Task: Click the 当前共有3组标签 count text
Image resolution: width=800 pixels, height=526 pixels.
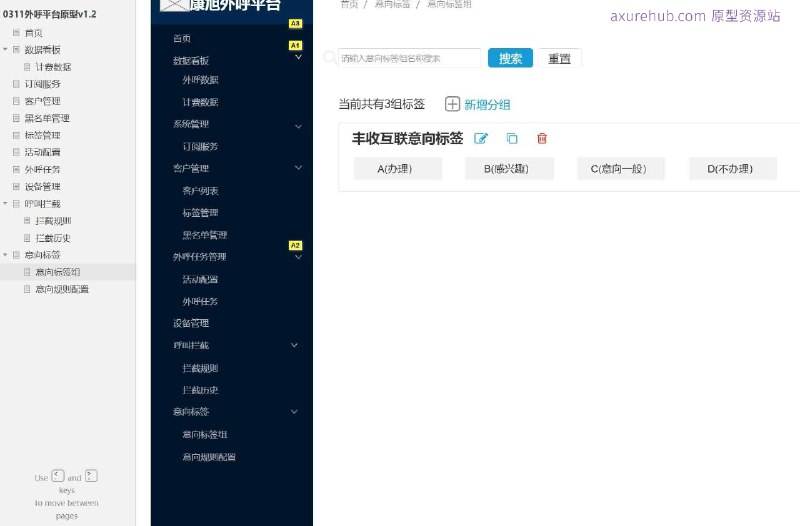Action: [382, 104]
